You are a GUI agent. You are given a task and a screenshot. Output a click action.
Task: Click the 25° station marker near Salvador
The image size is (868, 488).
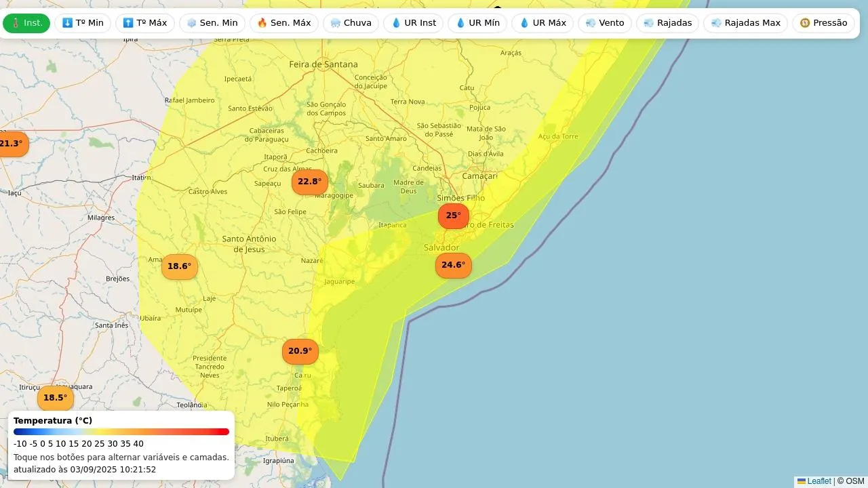[x=453, y=216]
